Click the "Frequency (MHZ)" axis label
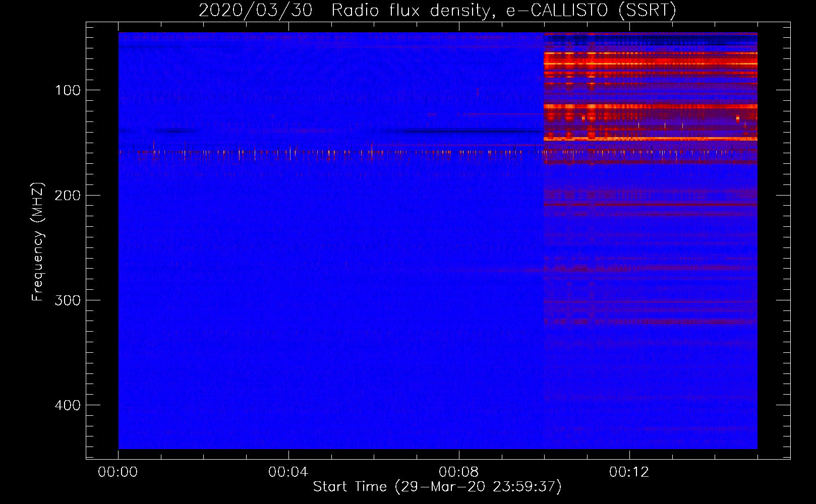This screenshot has height=504, width=816. 38,242
